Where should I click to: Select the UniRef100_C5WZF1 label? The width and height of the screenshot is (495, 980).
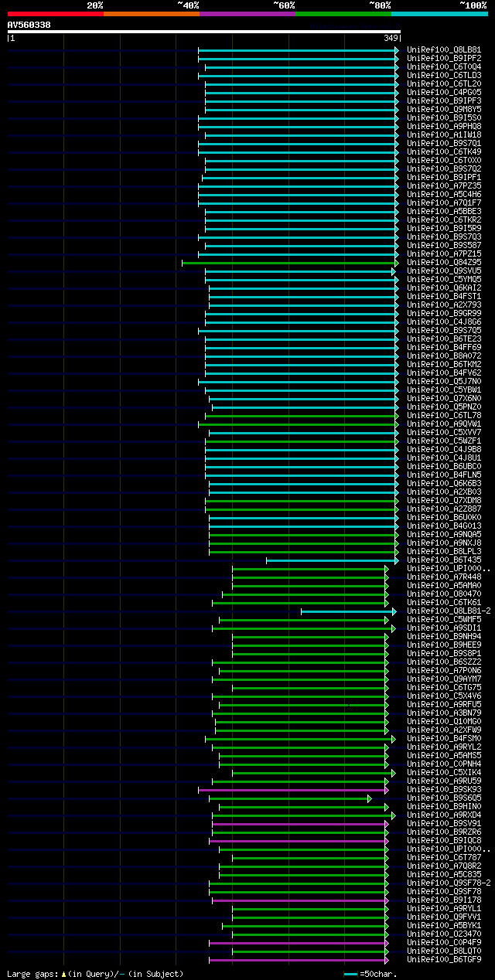click(444, 441)
